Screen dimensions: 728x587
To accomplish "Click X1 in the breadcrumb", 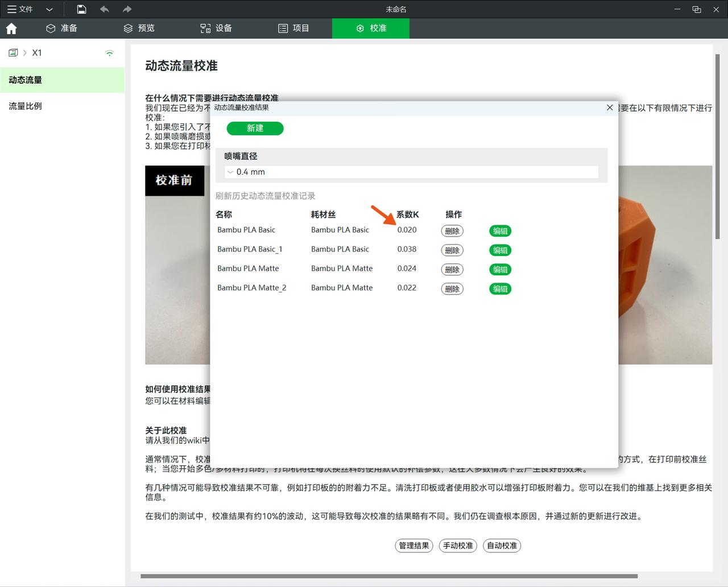I will pos(37,53).
